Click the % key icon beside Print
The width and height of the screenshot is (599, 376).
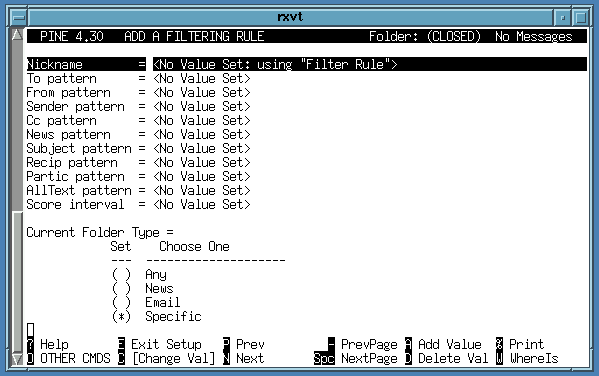point(499,344)
